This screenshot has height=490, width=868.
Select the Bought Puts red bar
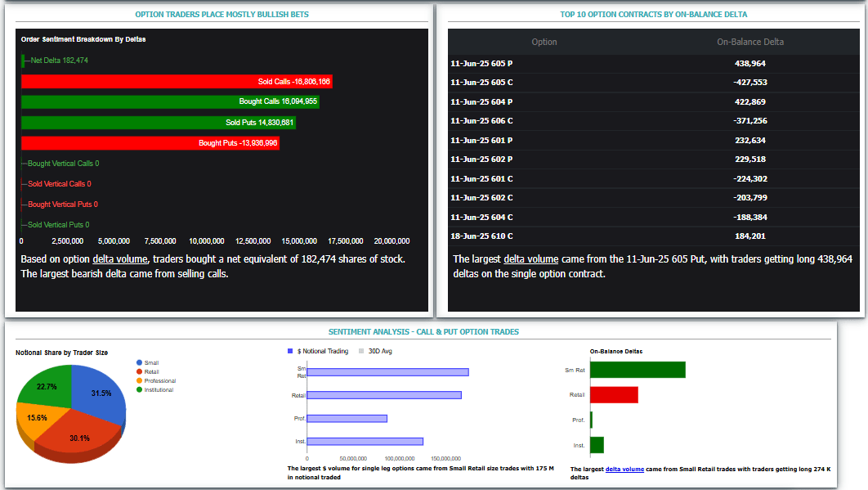150,143
